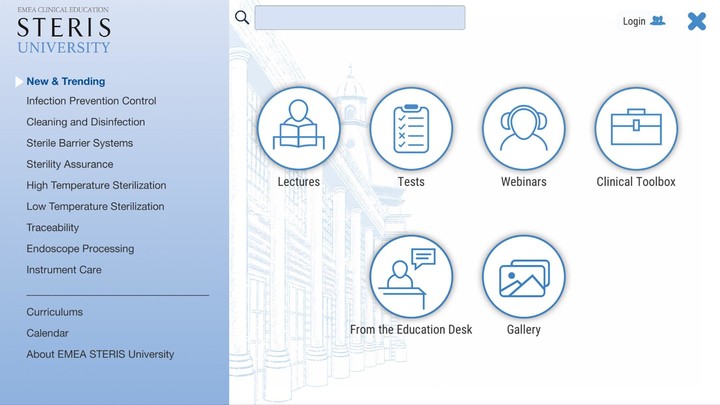Go to Sterility Assurance category
The height and width of the screenshot is (405, 720).
69,164
